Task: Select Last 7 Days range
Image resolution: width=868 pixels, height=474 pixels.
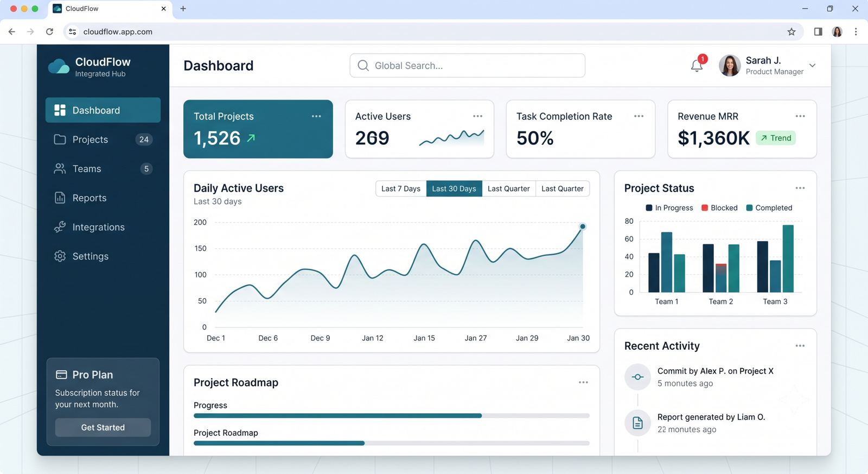Action: coord(401,188)
